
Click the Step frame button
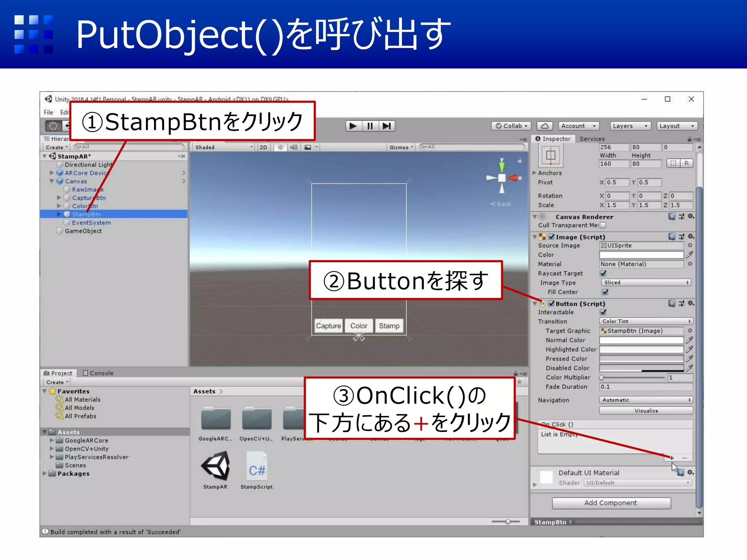click(x=386, y=126)
